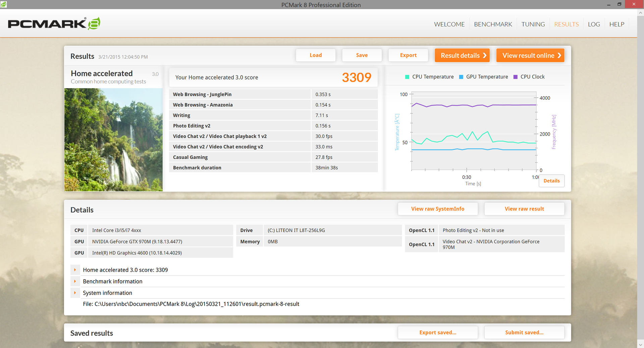Screen dimensions: 644x348
Task: Click CPU Temperature legend swatch
Action: click(407, 77)
